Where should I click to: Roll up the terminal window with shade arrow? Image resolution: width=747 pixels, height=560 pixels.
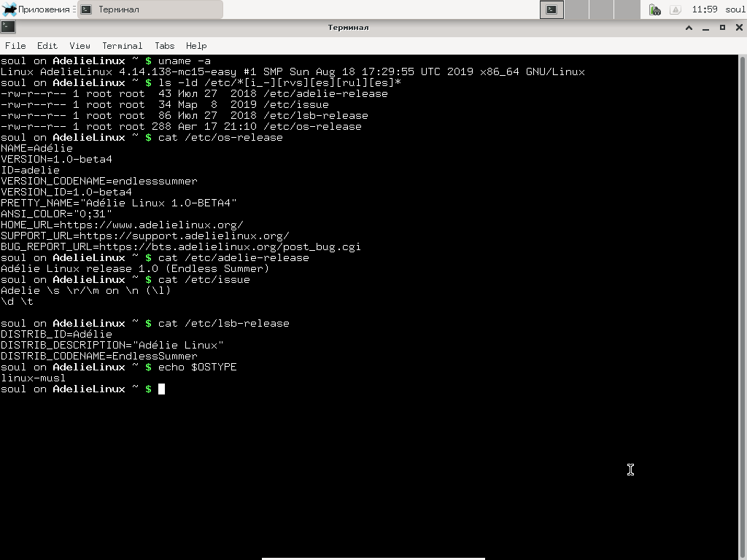689,28
